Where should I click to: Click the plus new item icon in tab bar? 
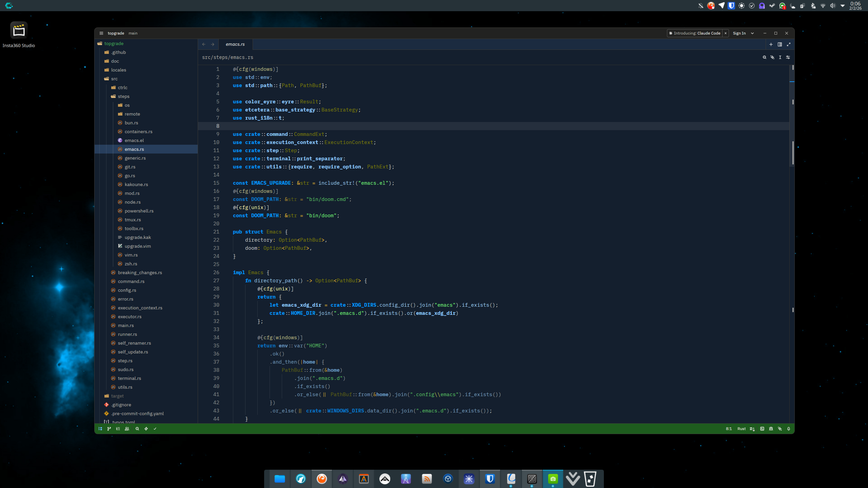(771, 44)
